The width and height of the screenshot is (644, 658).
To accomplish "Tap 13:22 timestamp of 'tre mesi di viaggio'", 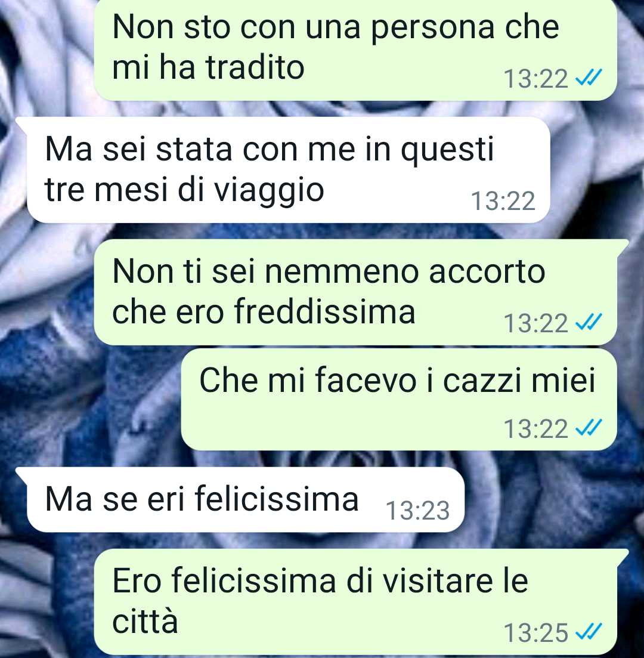I will point(503,200).
